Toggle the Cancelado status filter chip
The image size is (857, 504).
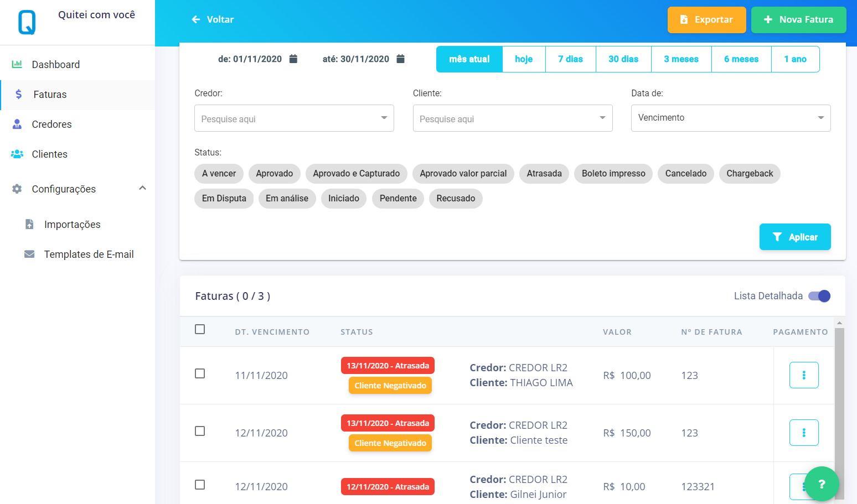(x=686, y=174)
